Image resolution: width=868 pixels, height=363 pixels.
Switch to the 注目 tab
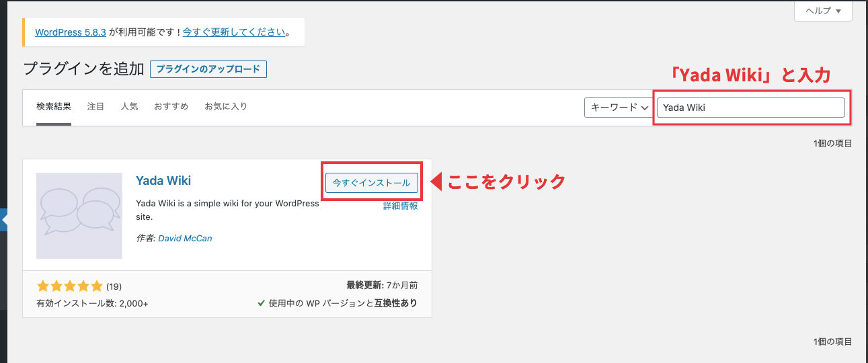[x=96, y=106]
